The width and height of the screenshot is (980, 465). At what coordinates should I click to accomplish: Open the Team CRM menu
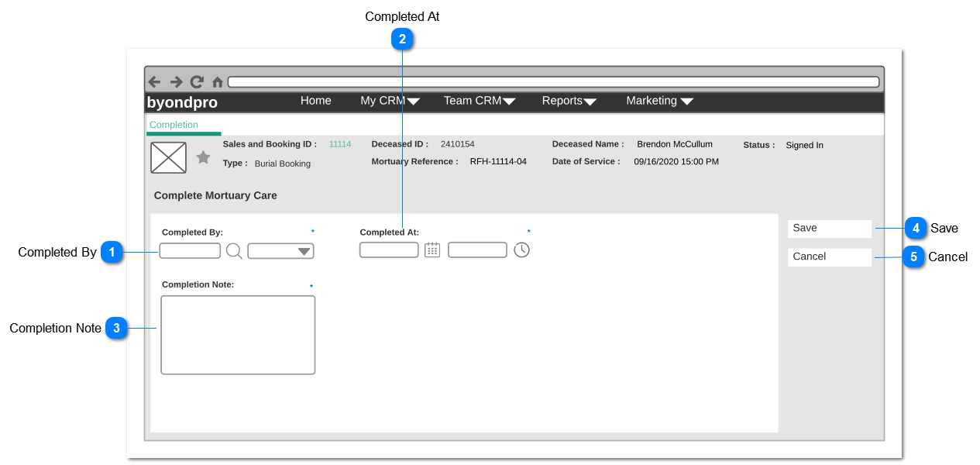pyautogui.click(x=480, y=101)
